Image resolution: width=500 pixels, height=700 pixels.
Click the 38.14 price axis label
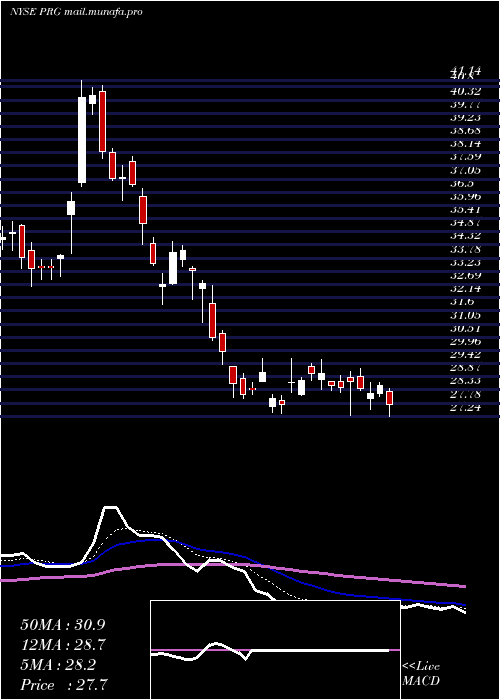465,144
